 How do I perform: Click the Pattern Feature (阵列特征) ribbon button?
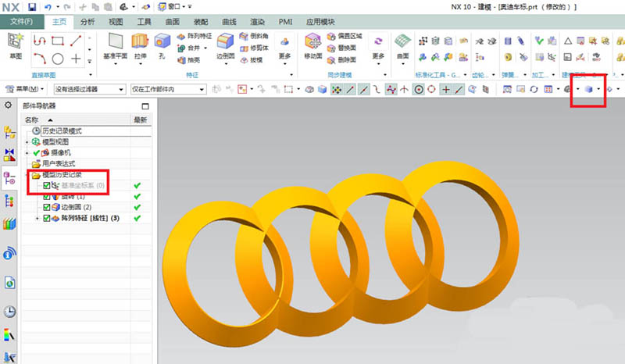tap(195, 36)
